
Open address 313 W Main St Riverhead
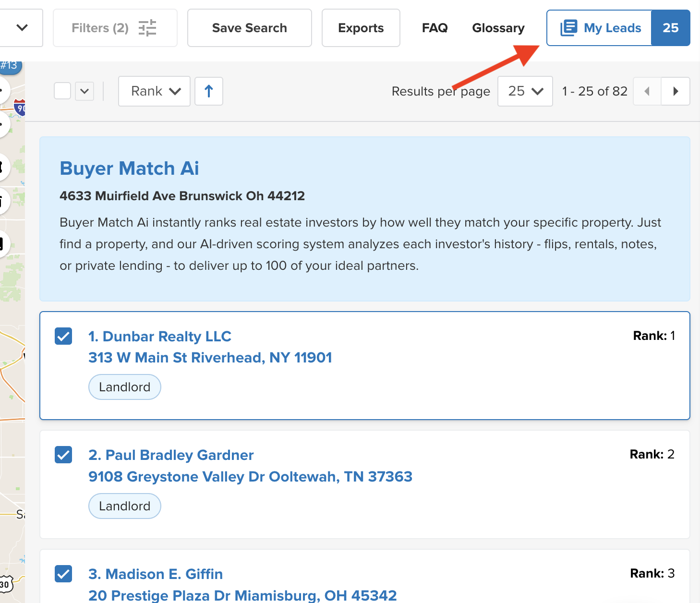click(210, 358)
